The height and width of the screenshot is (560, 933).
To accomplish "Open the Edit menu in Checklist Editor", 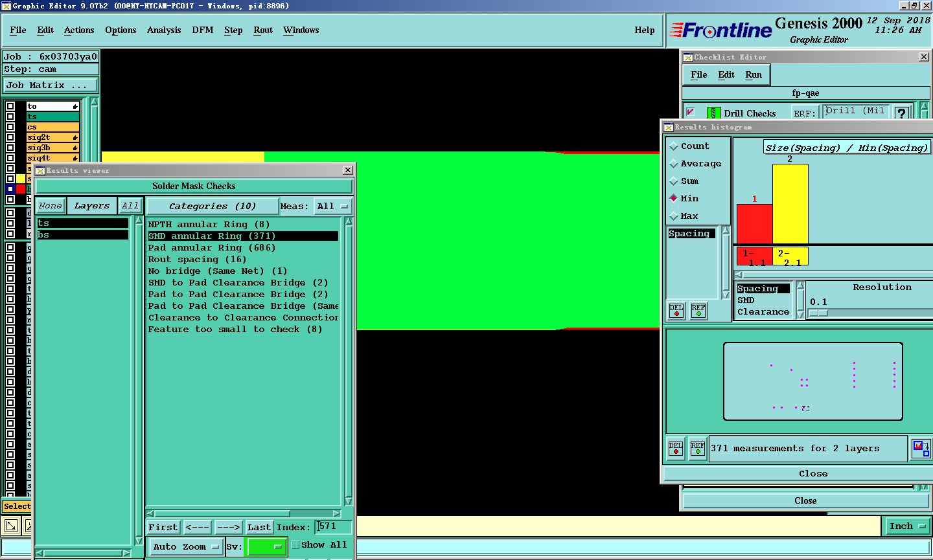I will click(x=726, y=75).
